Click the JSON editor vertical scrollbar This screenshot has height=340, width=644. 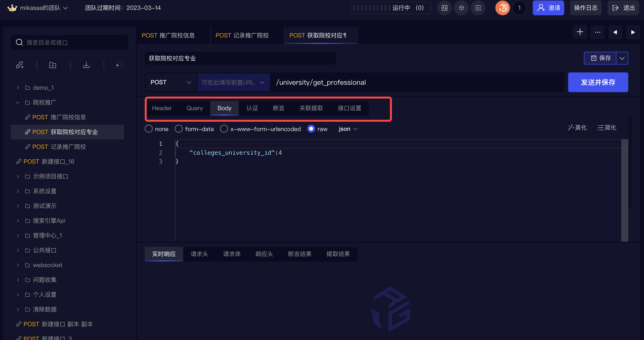pyautogui.click(x=625, y=190)
